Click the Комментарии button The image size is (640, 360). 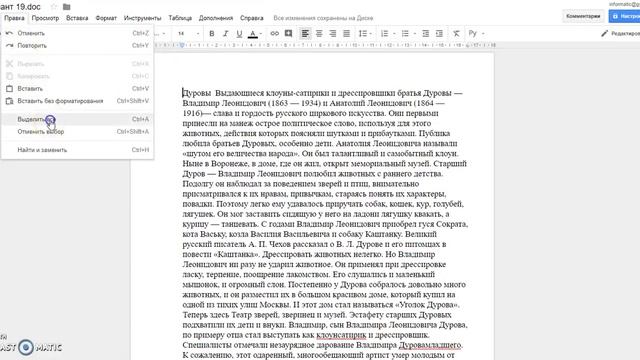[x=583, y=16]
